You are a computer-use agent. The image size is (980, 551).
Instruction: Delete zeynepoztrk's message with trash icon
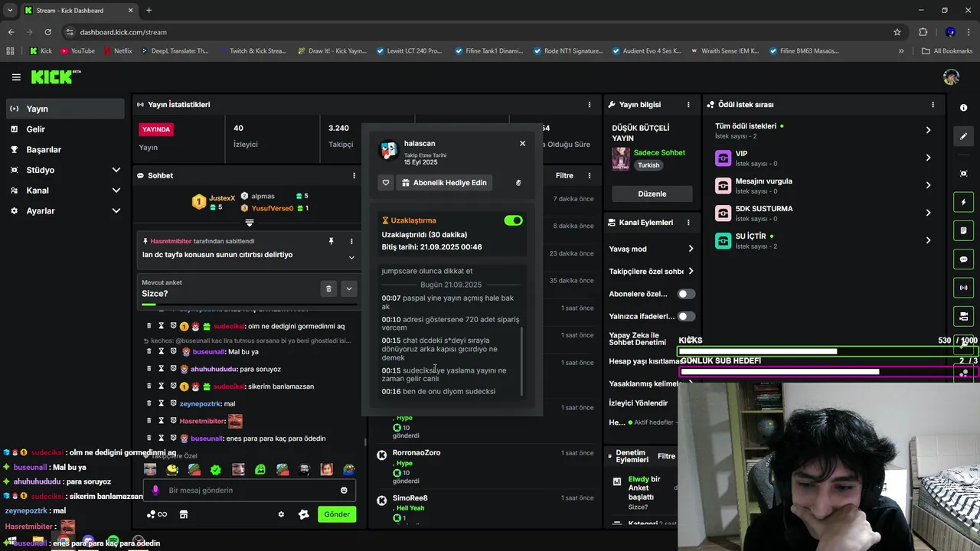pos(149,403)
